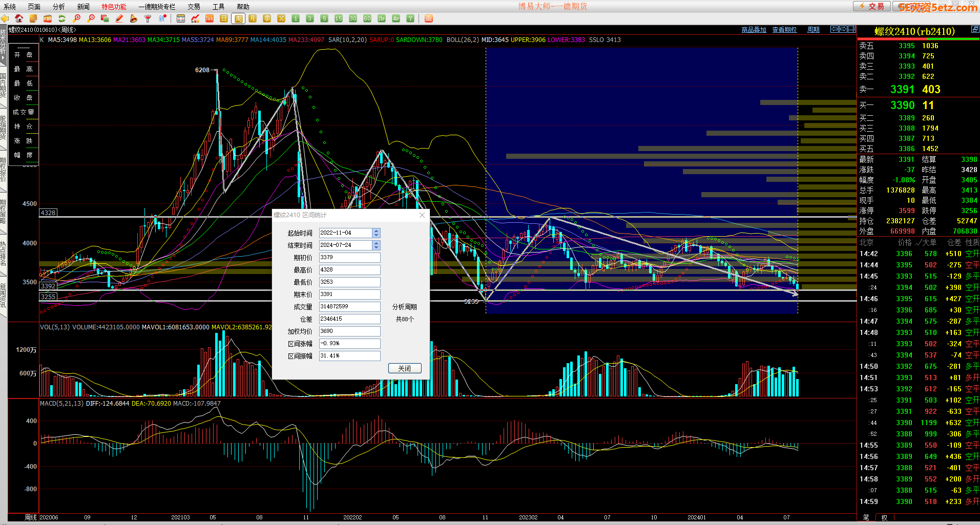Click the 关闭 button in statistics dialog

[x=404, y=368]
